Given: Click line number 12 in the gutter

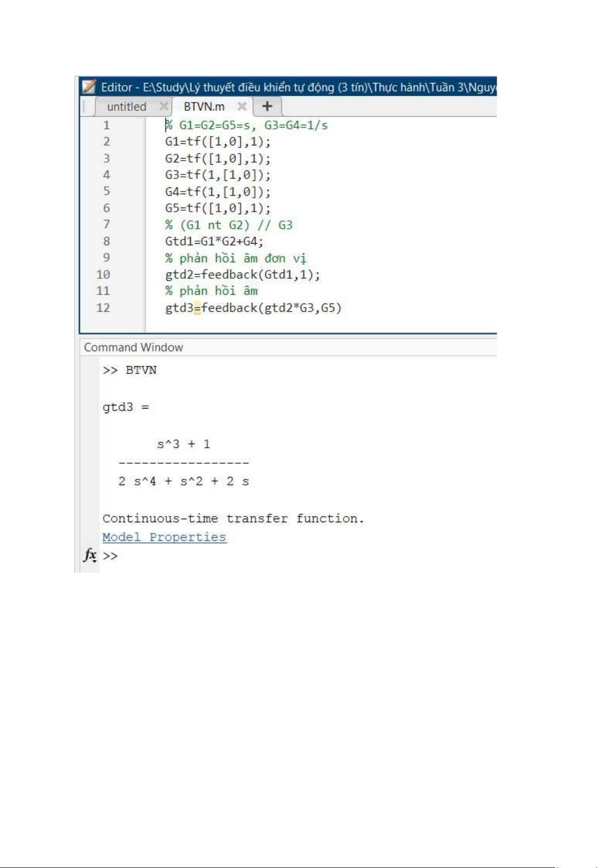Looking at the screenshot, I should [x=103, y=308].
